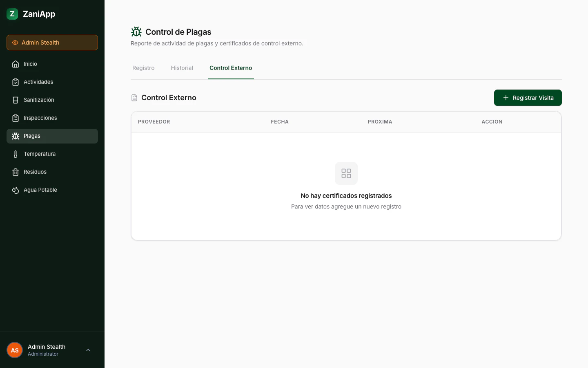Click the ZaniApp logo square
This screenshot has width=588, height=368.
click(12, 13)
